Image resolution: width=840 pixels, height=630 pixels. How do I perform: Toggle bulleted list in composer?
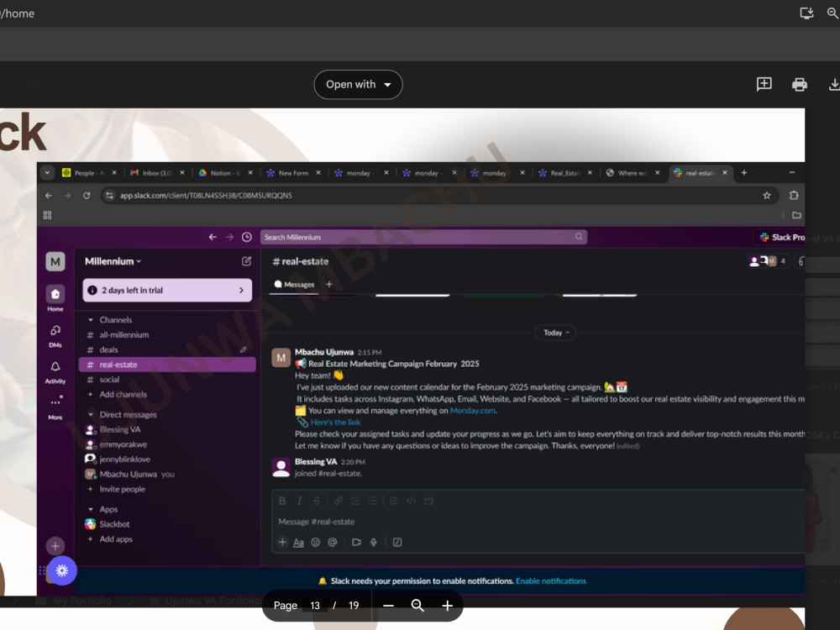pyautogui.click(x=372, y=501)
